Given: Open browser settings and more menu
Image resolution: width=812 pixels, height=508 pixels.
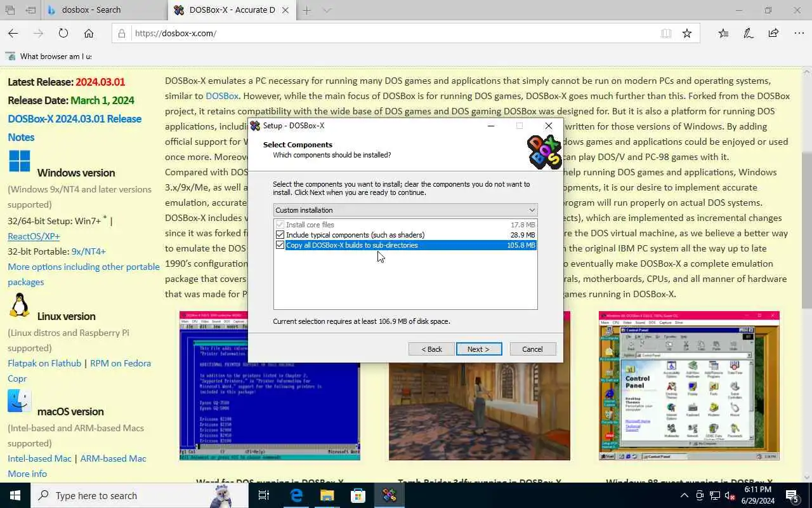Looking at the screenshot, I should point(799,33).
